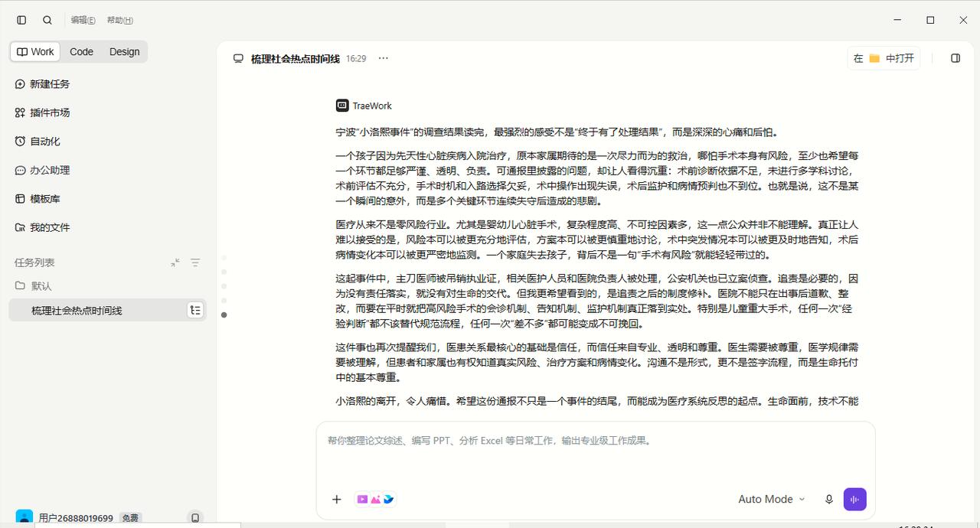Click the 在 文件夹 中打开 button
Viewport: 980px width, 528px height.
(884, 58)
